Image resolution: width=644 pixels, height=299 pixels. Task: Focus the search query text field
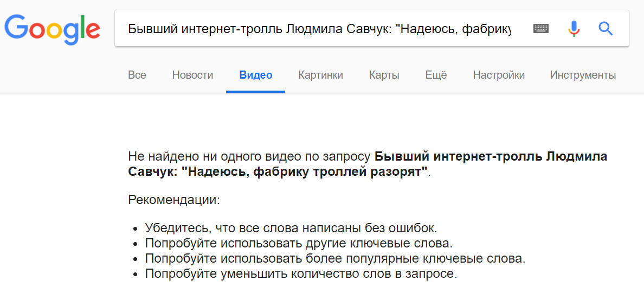pyautogui.click(x=319, y=29)
